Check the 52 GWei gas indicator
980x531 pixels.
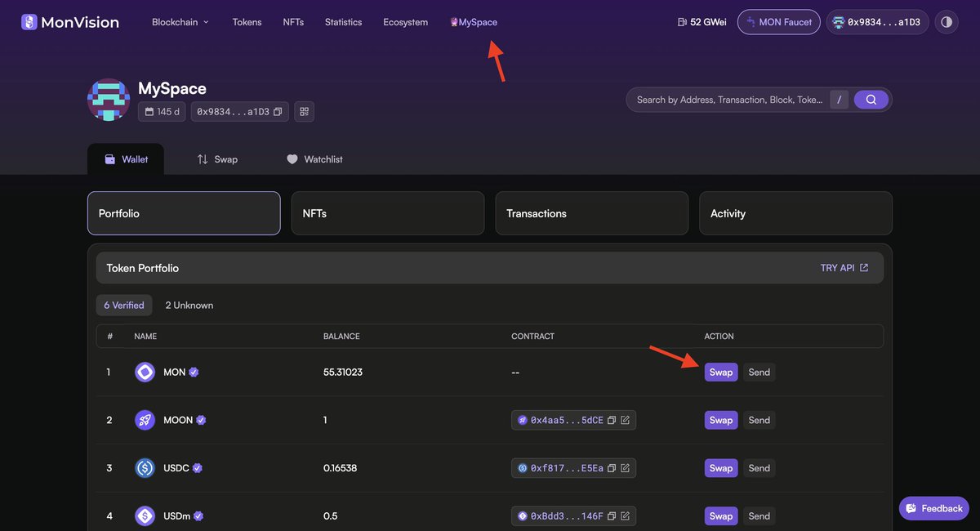click(702, 22)
